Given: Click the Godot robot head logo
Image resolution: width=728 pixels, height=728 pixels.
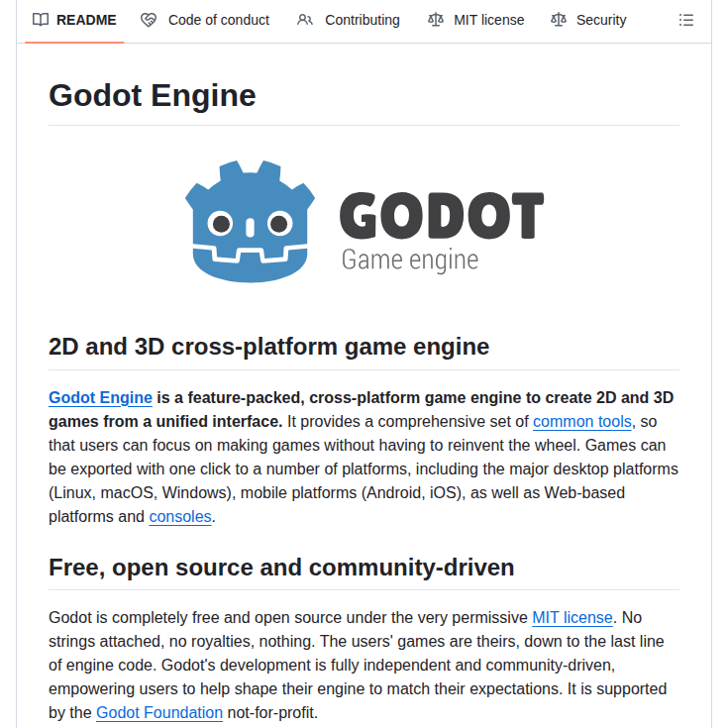Looking at the screenshot, I should point(250,222).
